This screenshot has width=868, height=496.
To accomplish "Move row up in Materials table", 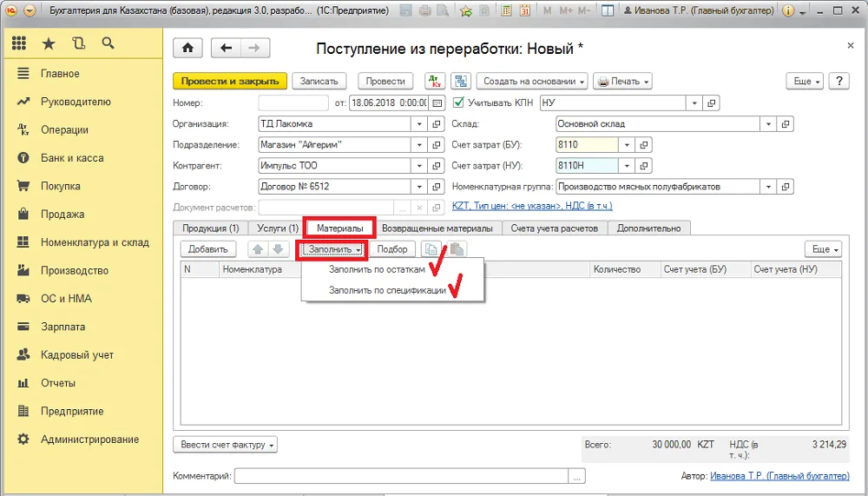I will pos(258,249).
